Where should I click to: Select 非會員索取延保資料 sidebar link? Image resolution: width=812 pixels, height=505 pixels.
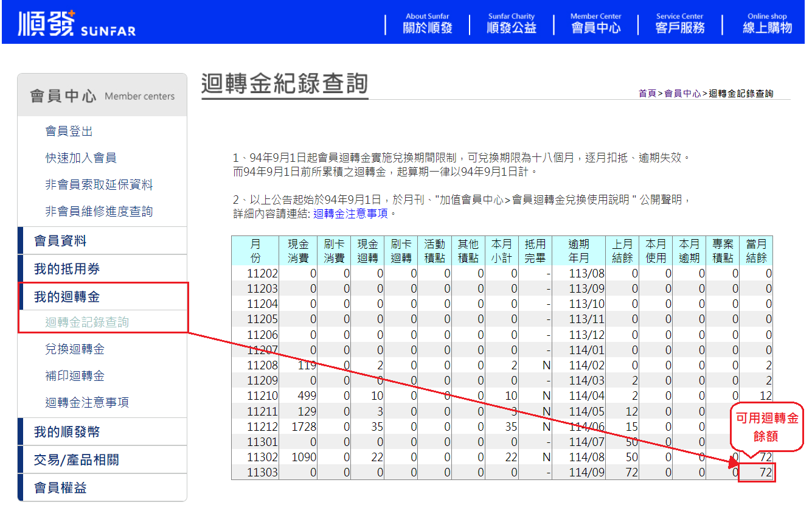tap(99, 185)
